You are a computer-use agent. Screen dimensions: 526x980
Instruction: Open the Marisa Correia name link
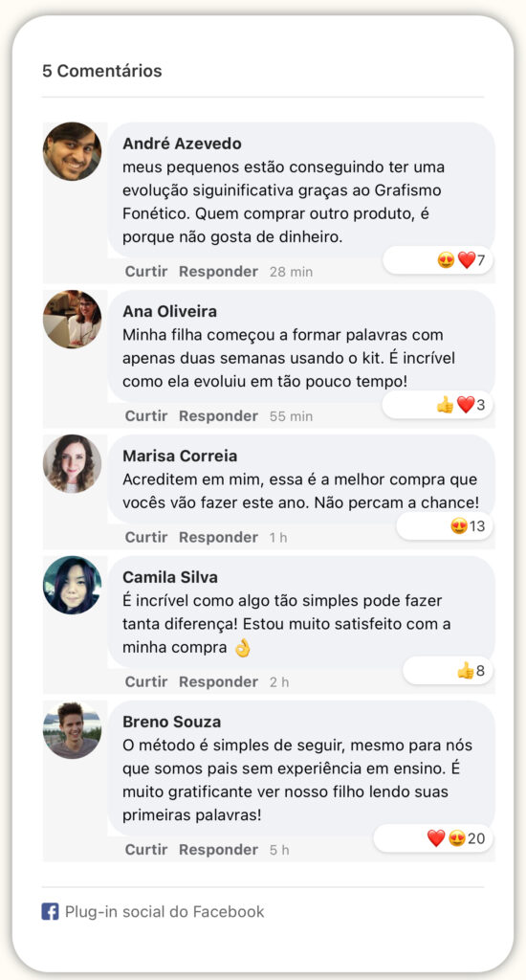tap(180, 457)
